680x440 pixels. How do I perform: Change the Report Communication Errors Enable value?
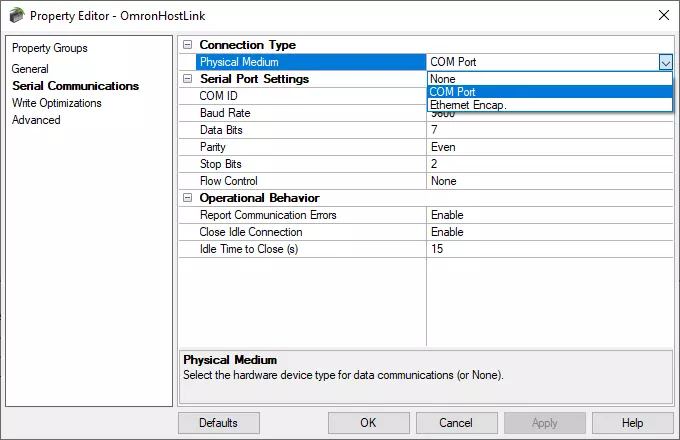click(549, 215)
